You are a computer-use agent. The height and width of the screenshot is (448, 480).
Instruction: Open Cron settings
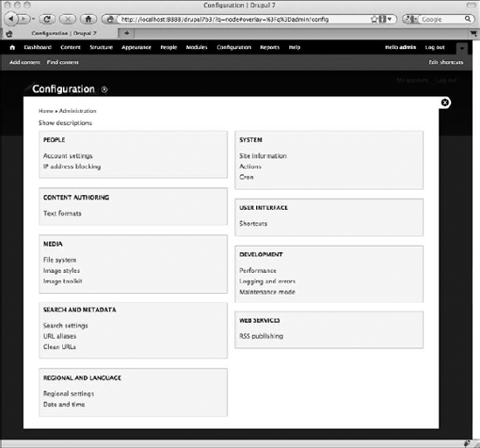click(x=247, y=177)
